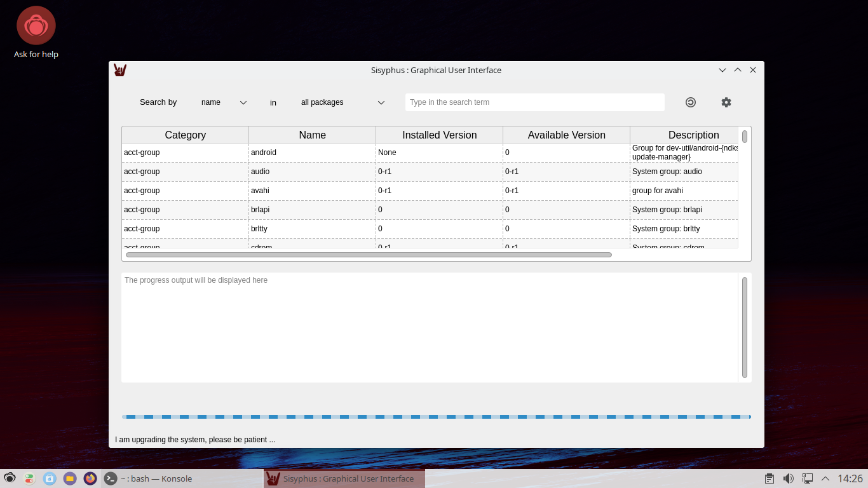This screenshot has height=488, width=868.
Task: Click the Installed Version column header
Action: 440,135
